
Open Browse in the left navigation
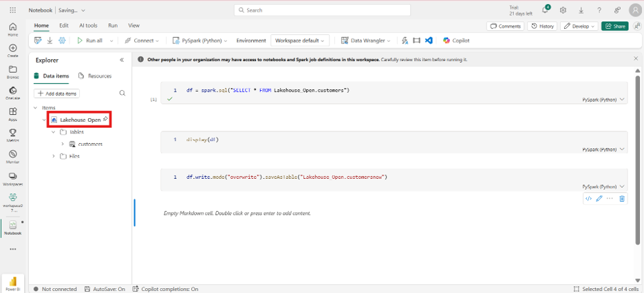13,72
